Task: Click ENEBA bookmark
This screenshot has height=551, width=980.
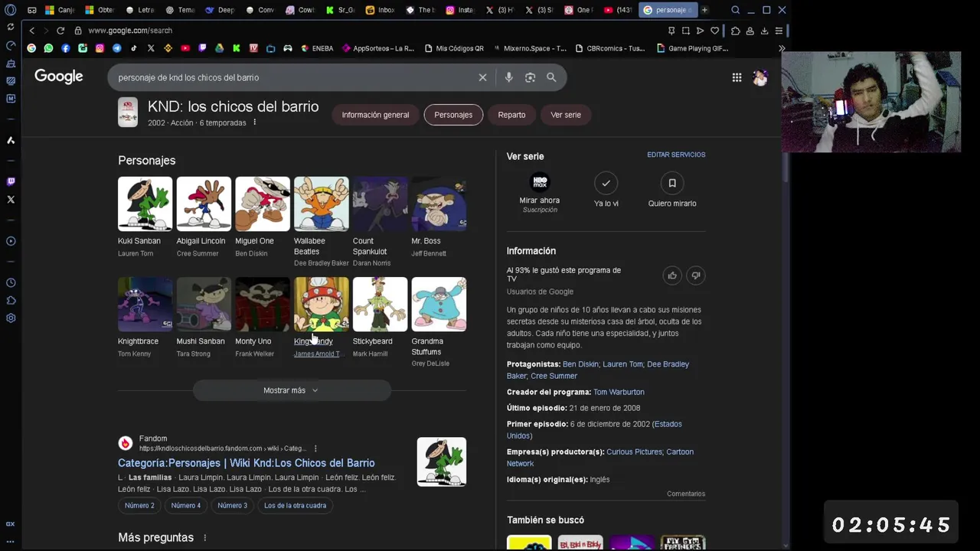Action: tap(317, 48)
